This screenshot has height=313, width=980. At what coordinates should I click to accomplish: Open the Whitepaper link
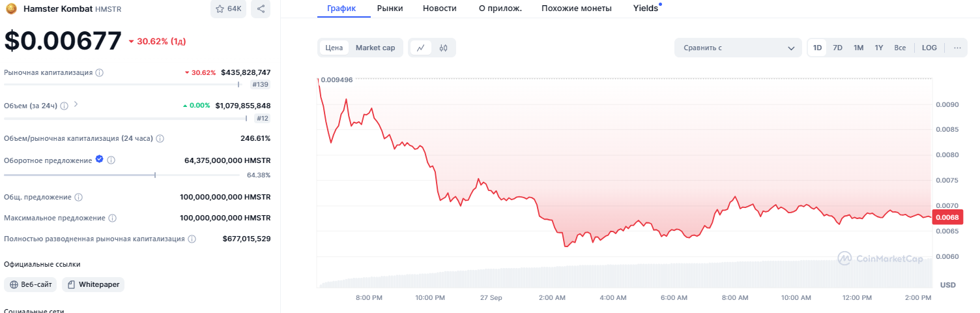click(93, 285)
